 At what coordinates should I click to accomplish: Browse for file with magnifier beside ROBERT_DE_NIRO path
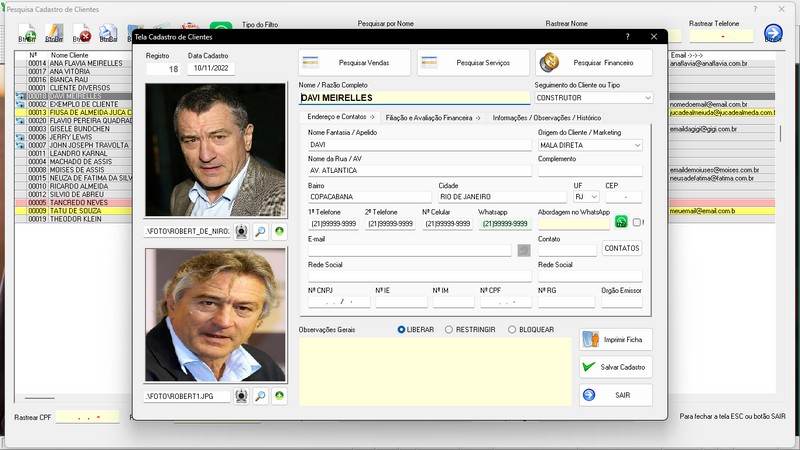260,231
